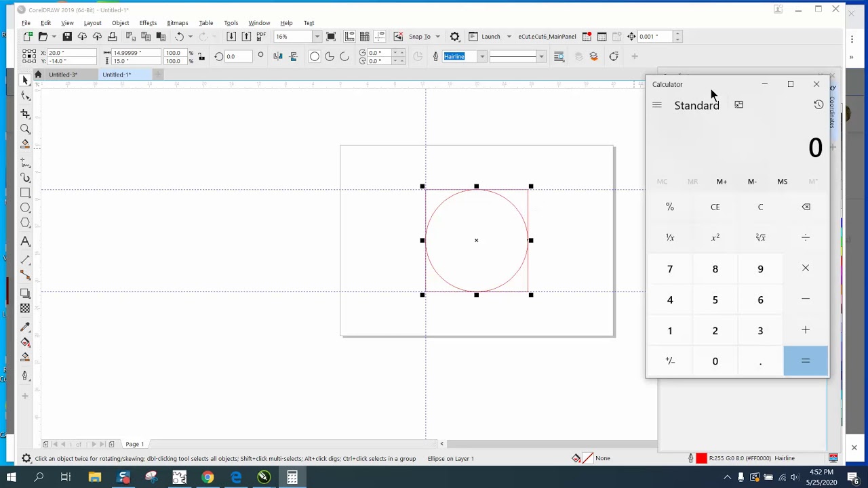Select the Parallel Dimension tool
The width and height of the screenshot is (868, 488).
25,260
